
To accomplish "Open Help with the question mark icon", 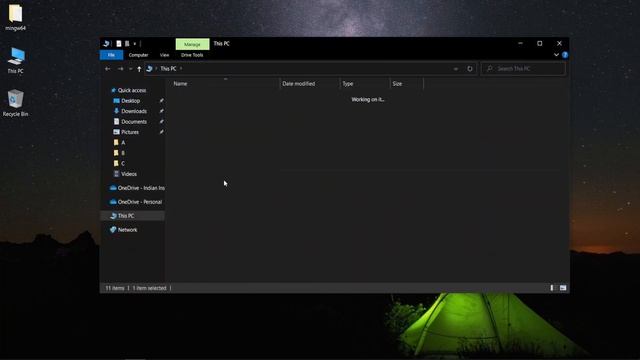I will click(x=565, y=55).
